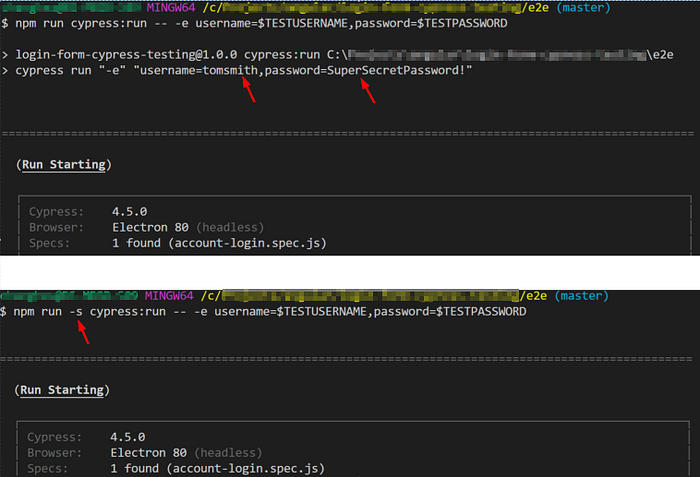Click '1 found (account-login.spec.js)' in top terminal
This screenshot has width=700, height=477.
click(219, 243)
